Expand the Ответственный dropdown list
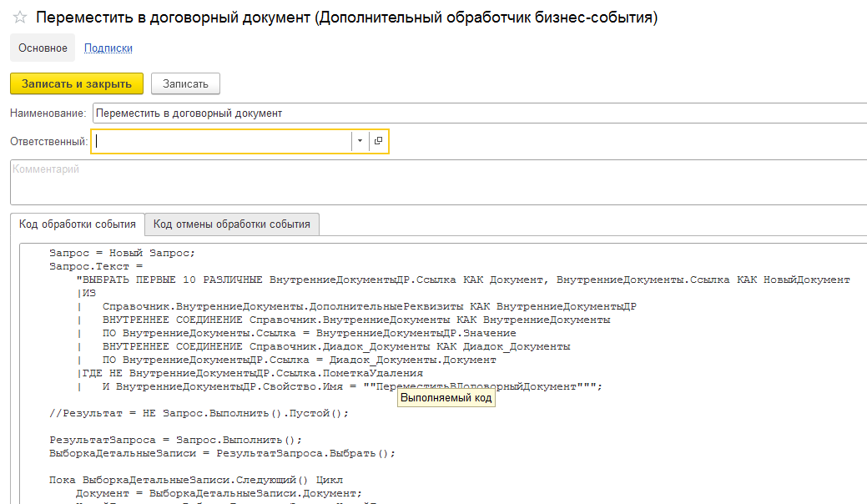 point(360,141)
